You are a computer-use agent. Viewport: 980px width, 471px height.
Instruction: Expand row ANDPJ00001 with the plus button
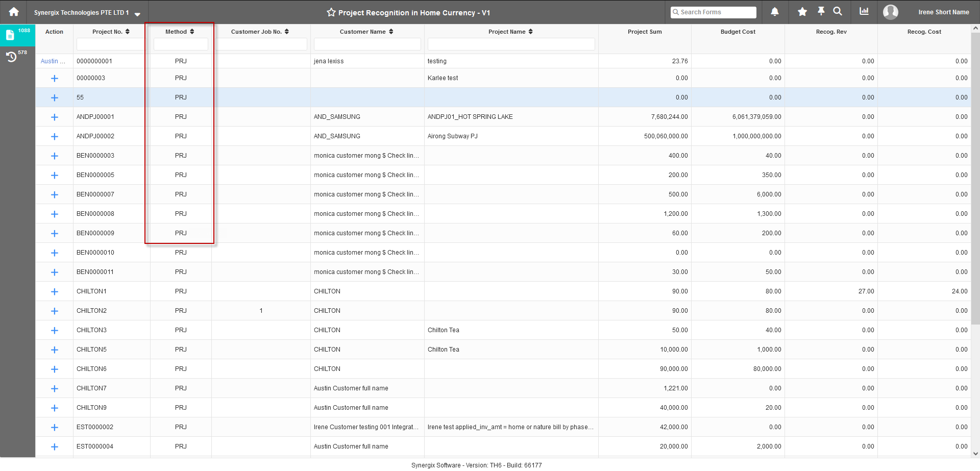[54, 117]
